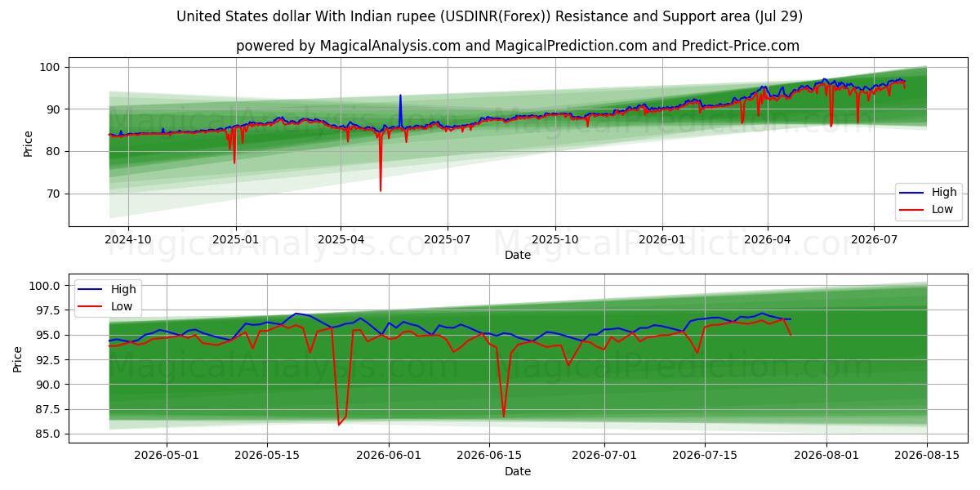
Task: Click the 2026-06-15 tick label on bottom chart
Action: click(x=489, y=456)
